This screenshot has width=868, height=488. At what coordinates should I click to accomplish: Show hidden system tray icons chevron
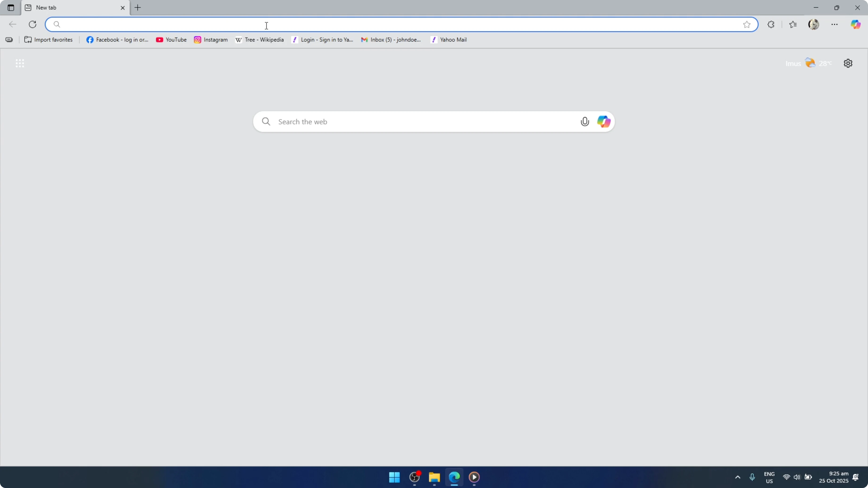click(738, 477)
